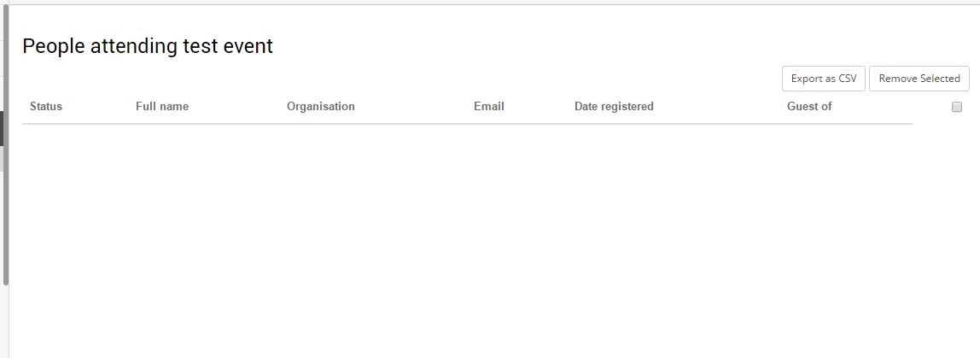Click the People attending test event heading

148,46
